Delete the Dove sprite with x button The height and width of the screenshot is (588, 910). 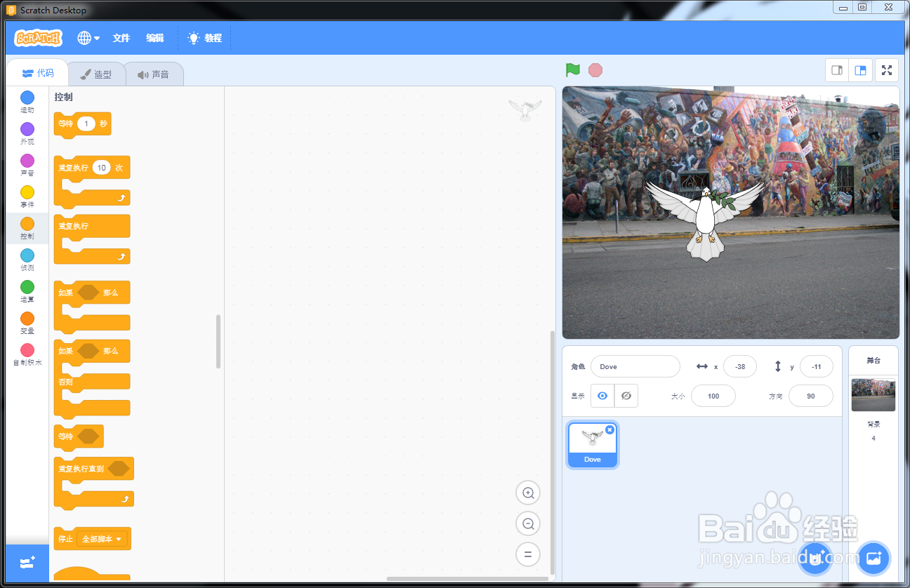(609, 429)
